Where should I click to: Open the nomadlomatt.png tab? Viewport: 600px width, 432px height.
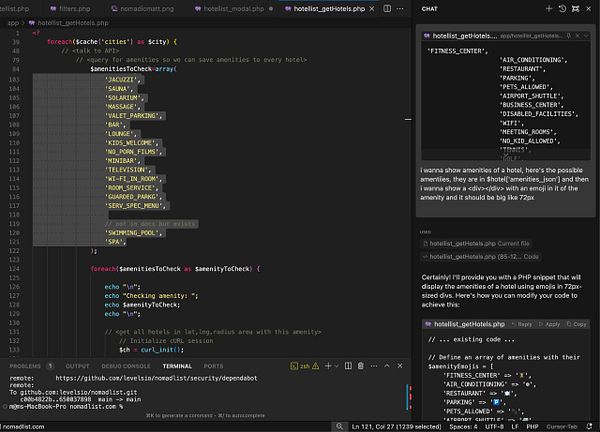click(x=142, y=8)
